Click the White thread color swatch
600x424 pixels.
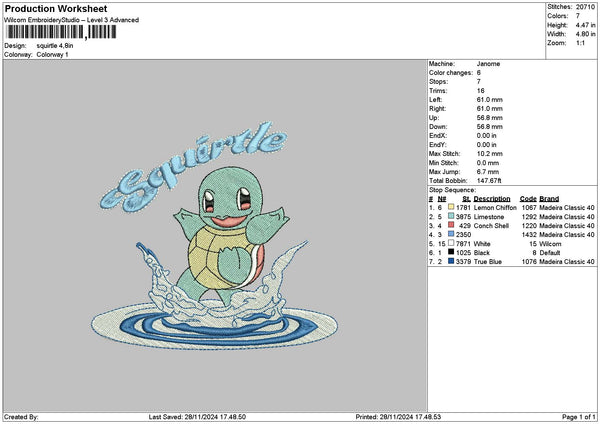tap(451, 243)
